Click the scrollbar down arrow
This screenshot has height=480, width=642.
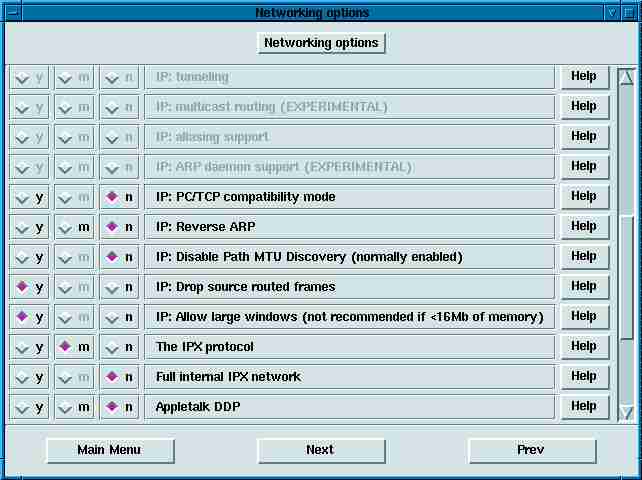[x=626, y=411]
